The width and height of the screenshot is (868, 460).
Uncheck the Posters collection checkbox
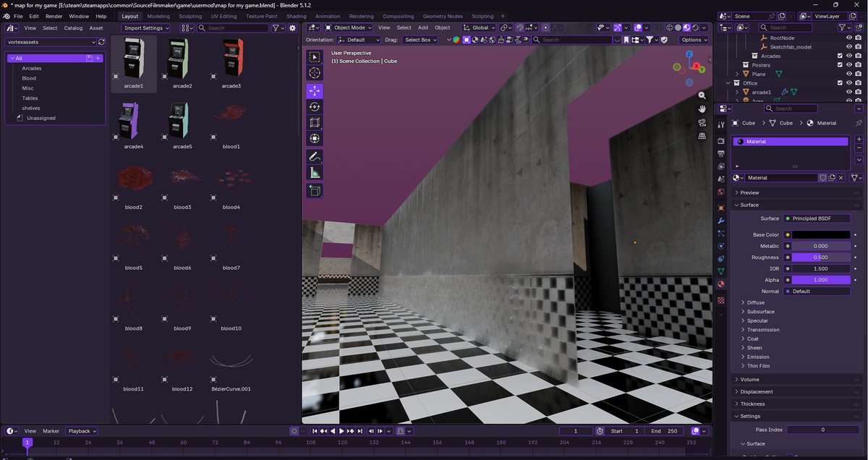click(x=840, y=65)
